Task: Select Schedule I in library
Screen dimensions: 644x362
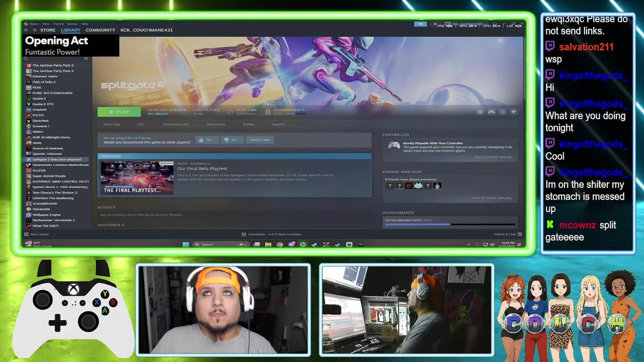Action: coord(41,126)
